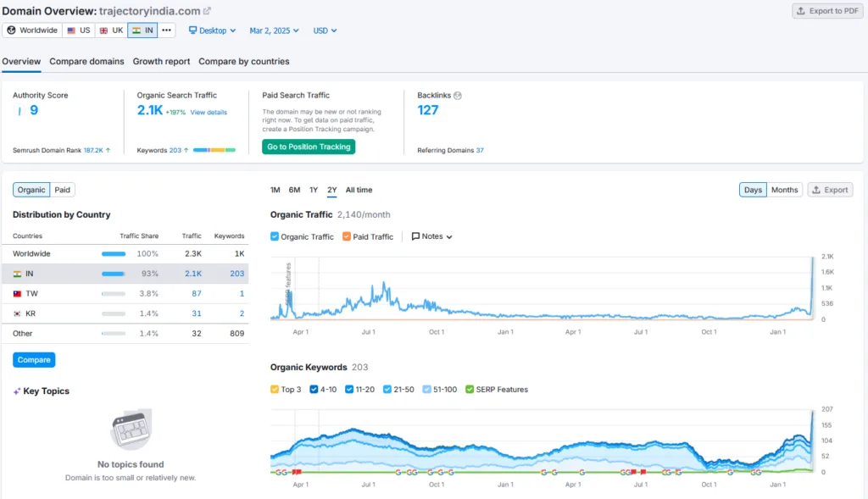The height and width of the screenshot is (499, 868).
Task: Click the Backlinks info icon
Action: tap(457, 95)
